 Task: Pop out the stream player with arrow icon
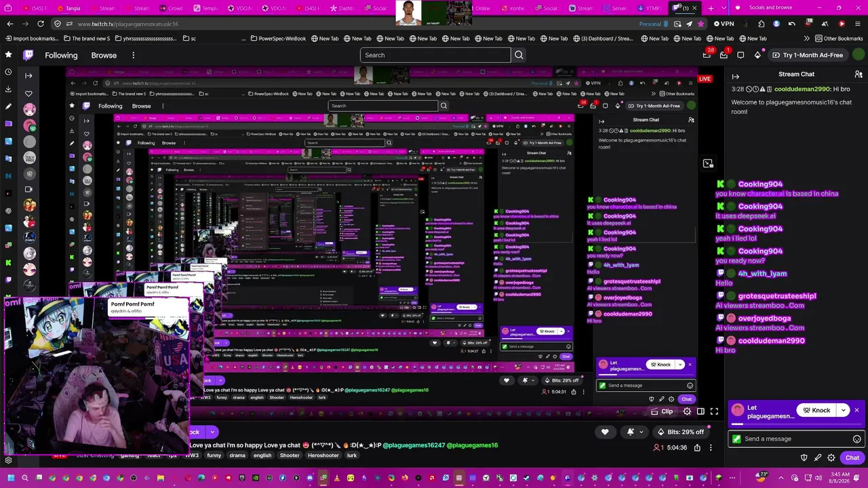pos(708,163)
